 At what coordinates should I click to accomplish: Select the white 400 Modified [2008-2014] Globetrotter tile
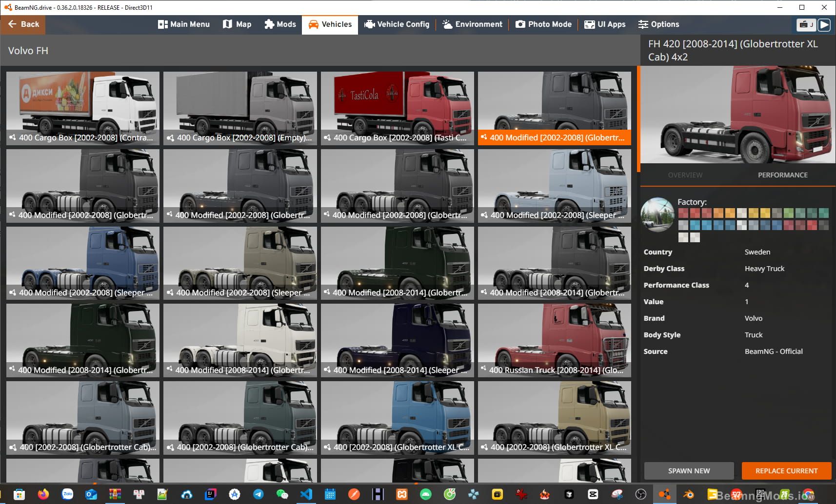tap(240, 340)
